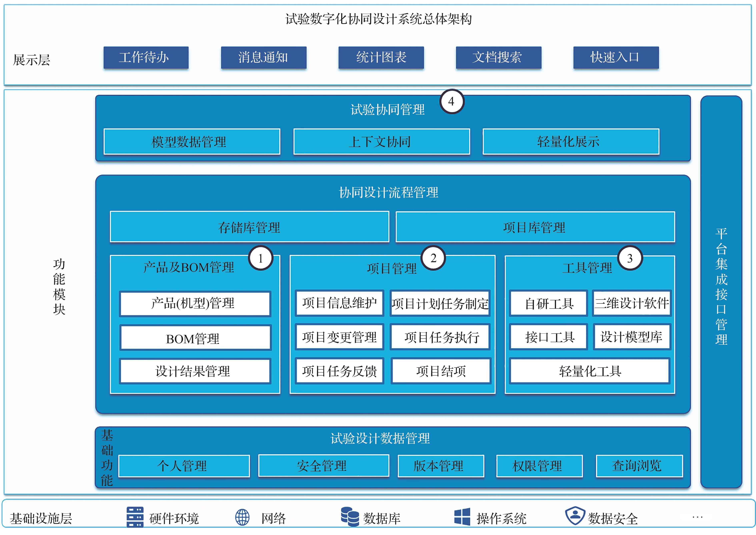This screenshot has width=756, height=535.
Task: Click the hardware environment server icon
Action: click(135, 517)
